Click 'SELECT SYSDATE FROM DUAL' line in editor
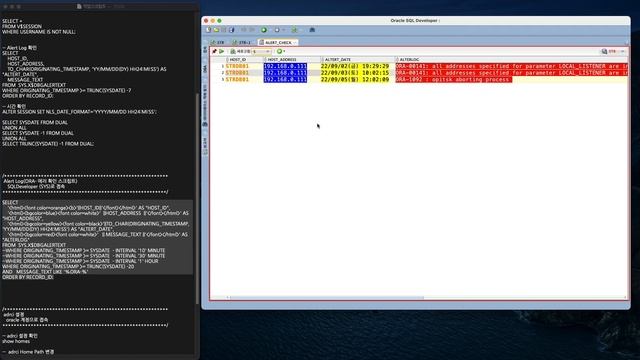 [35, 122]
